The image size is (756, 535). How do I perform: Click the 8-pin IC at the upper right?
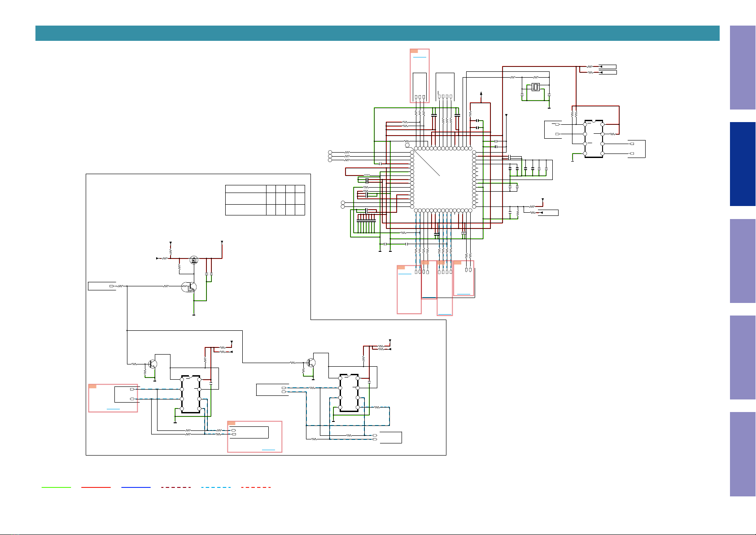point(594,139)
